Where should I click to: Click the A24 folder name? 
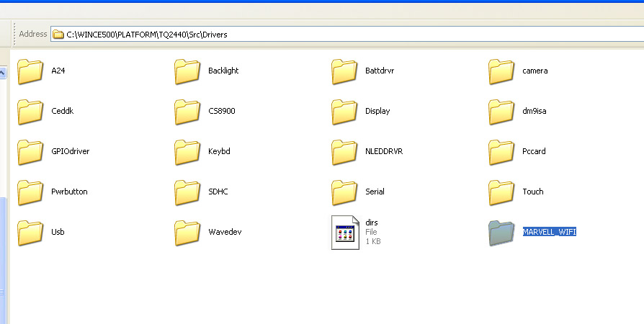pos(58,71)
